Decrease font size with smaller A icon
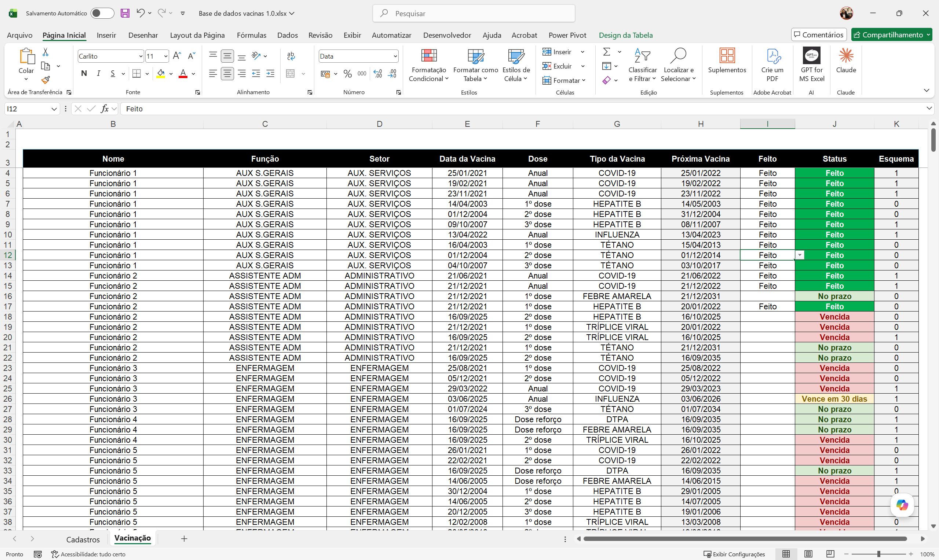 click(191, 56)
